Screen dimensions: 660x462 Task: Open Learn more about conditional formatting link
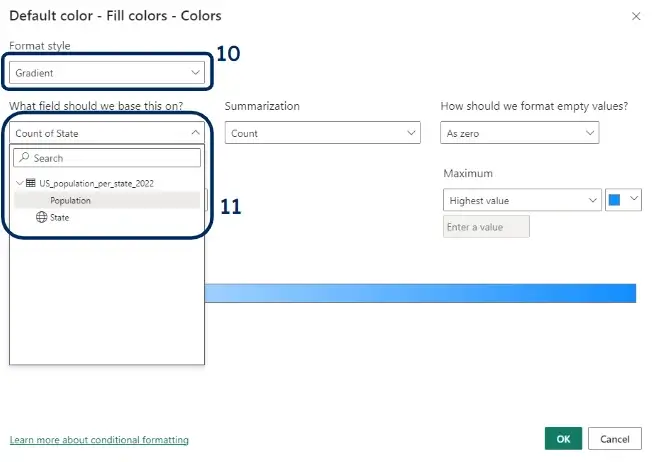click(99, 439)
